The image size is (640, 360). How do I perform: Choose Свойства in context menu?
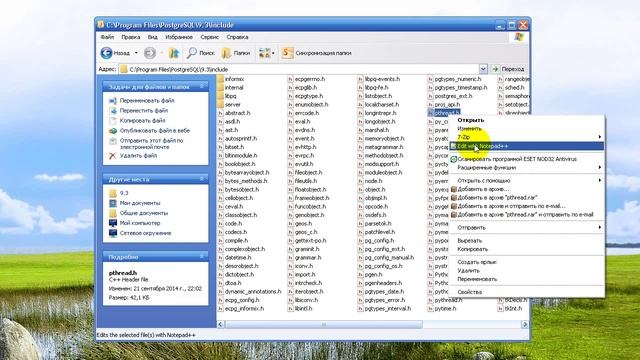click(x=526, y=292)
